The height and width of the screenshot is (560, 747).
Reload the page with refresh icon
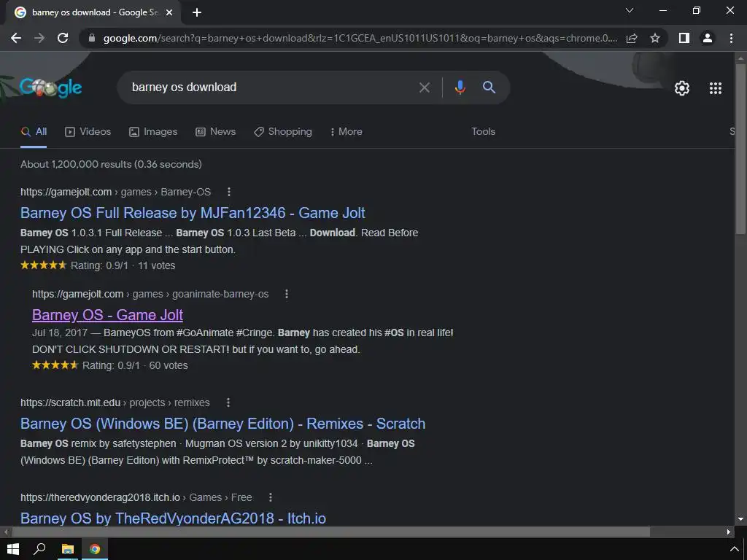pos(63,38)
